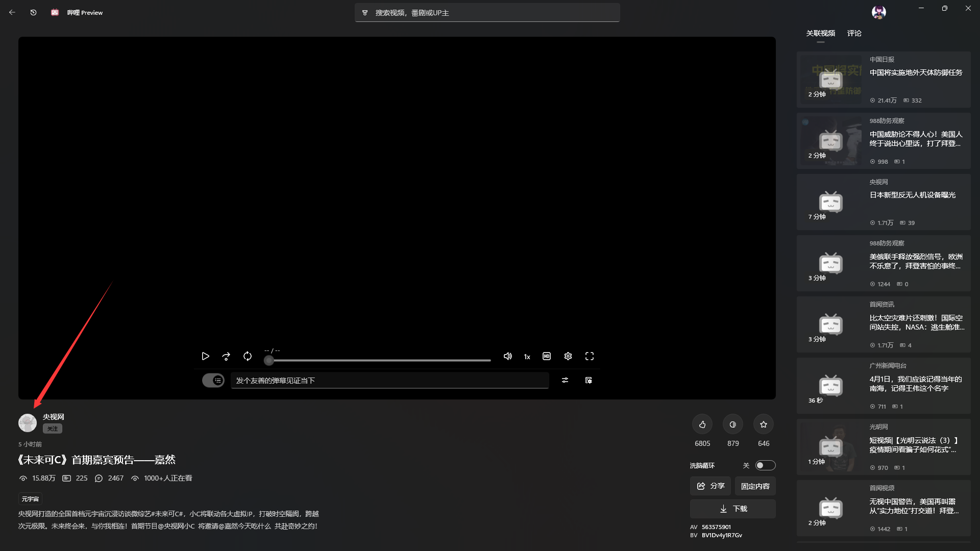This screenshot has width=980, height=551.
Task: Play the video
Action: 205,356
